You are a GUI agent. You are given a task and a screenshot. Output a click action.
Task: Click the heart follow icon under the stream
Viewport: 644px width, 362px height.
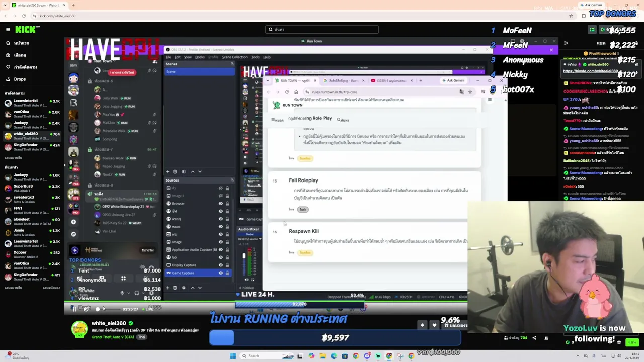(434, 325)
